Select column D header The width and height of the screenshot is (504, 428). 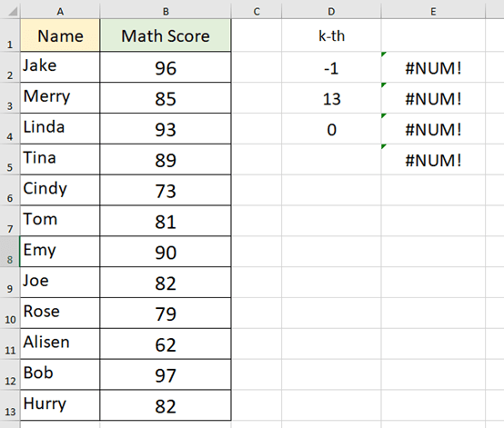pyautogui.click(x=331, y=12)
